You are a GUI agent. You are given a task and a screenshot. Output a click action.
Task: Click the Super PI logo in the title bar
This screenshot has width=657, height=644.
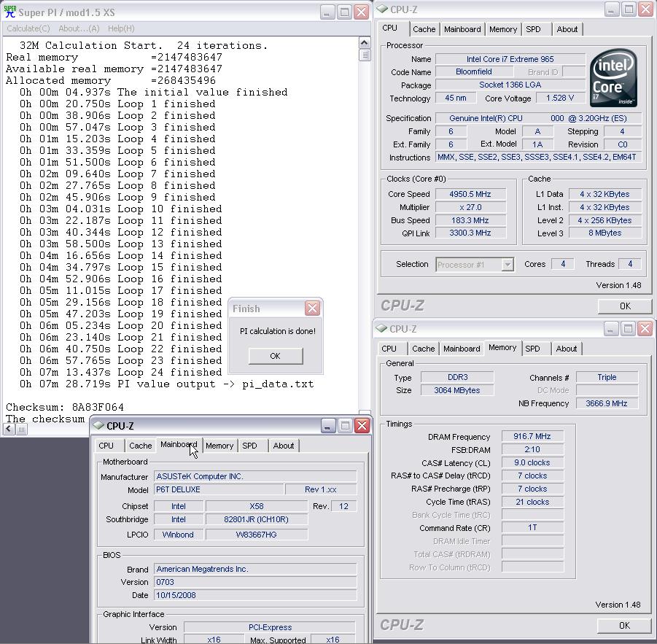(9, 12)
